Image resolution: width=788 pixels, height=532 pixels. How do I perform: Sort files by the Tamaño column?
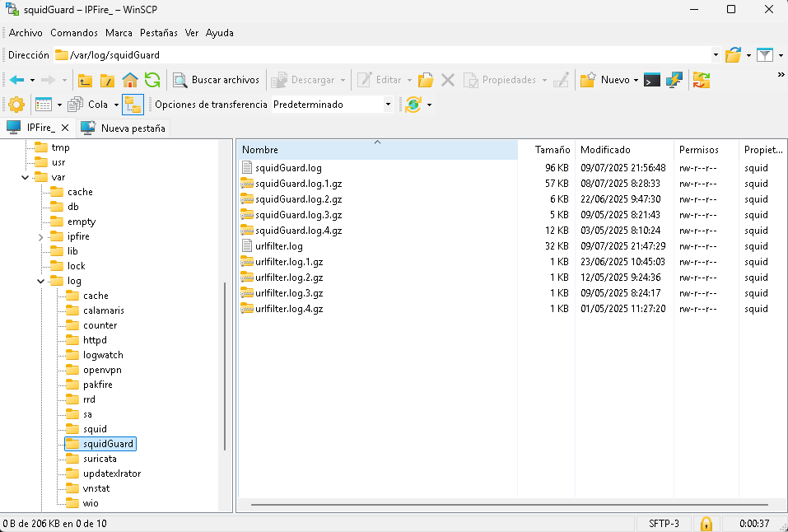click(546, 150)
